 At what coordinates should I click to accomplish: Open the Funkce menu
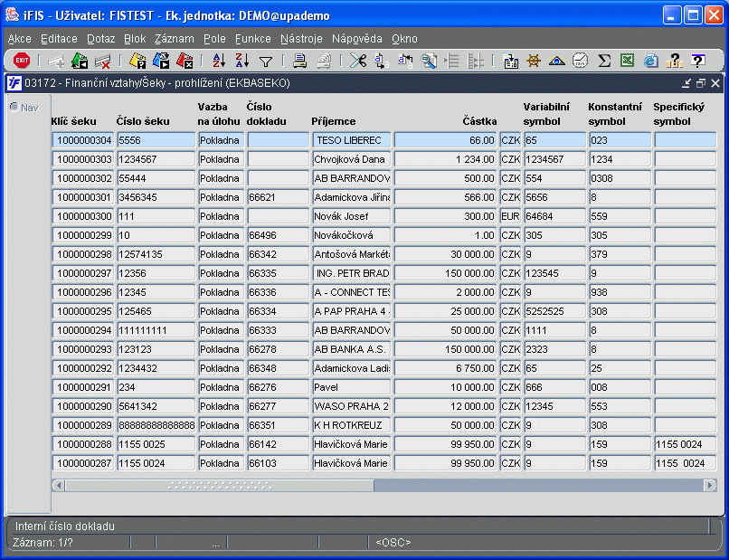(253, 39)
